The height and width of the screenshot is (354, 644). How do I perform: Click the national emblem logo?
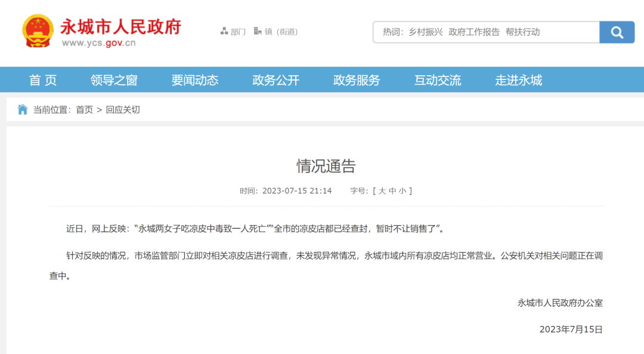[x=38, y=31]
